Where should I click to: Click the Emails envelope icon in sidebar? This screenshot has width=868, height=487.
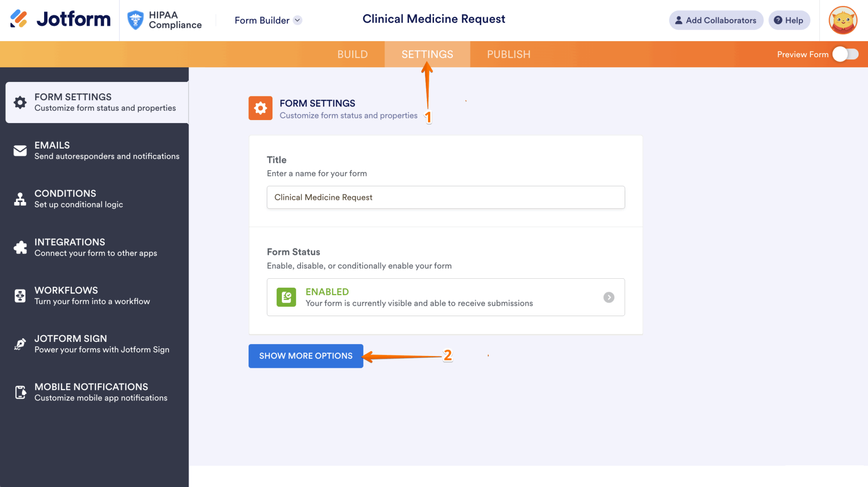point(20,150)
